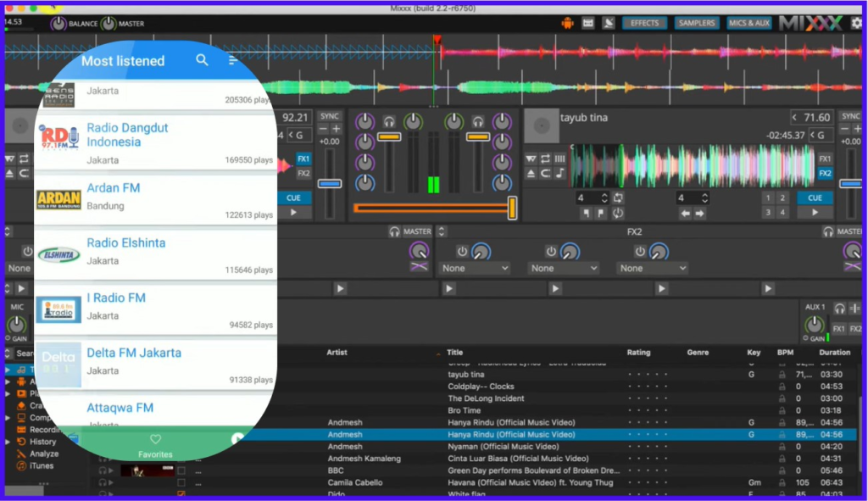Click the Favorites heart icon

click(x=155, y=439)
